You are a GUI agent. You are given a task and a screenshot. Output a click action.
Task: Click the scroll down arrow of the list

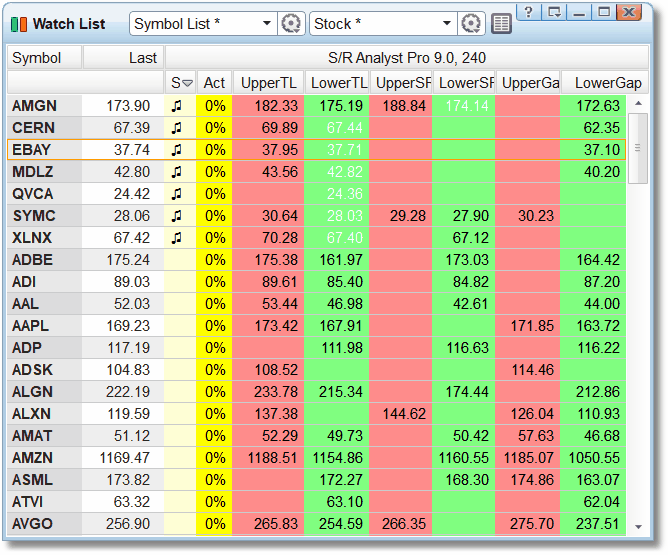click(x=638, y=527)
